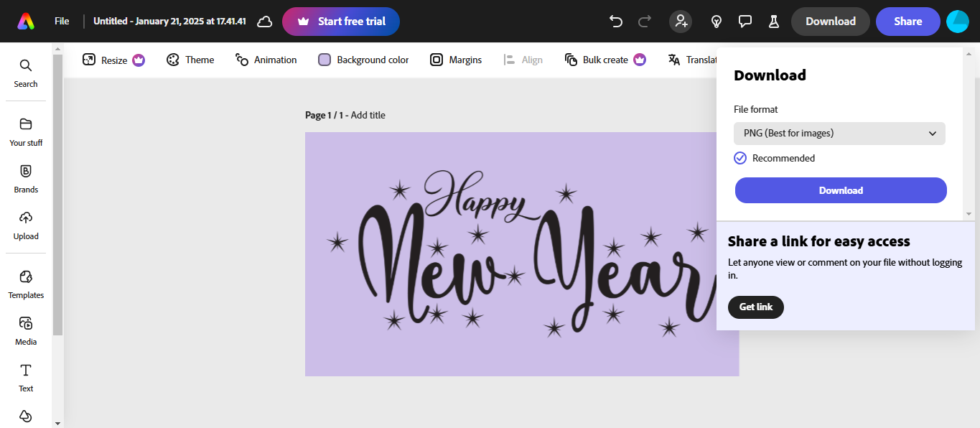This screenshot has width=980, height=428.
Task: Check the cloud sync status icon
Action: (265, 22)
